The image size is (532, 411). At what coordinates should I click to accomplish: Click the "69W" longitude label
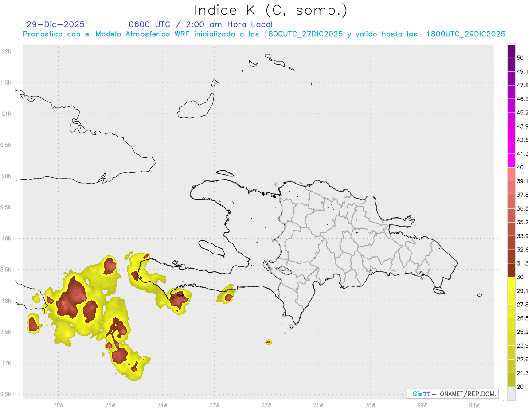pyautogui.click(x=422, y=405)
